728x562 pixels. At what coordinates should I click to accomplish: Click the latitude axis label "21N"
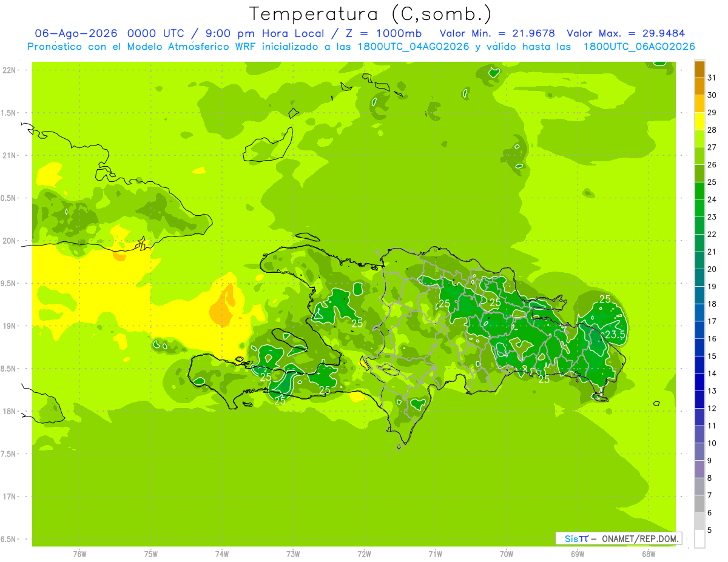coord(10,156)
